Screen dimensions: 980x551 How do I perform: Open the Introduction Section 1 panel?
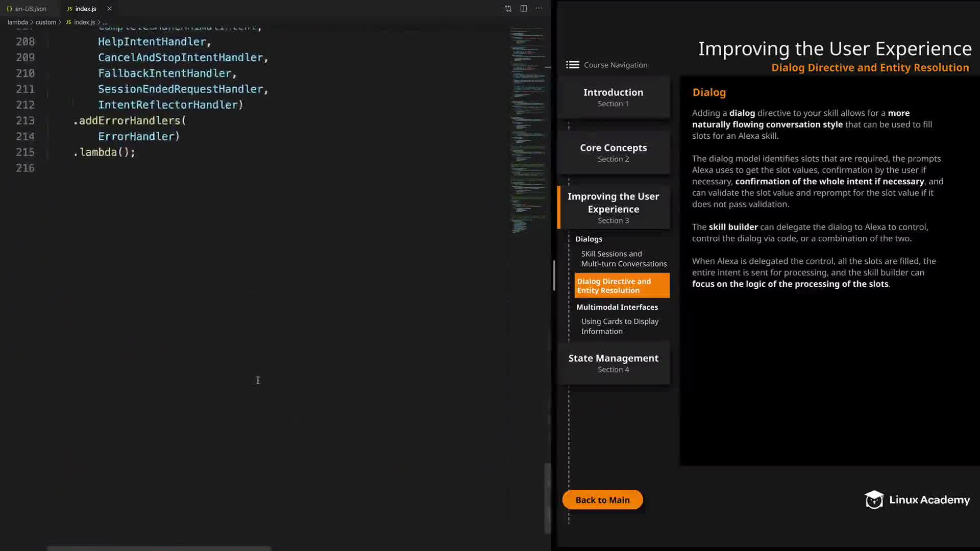613,97
